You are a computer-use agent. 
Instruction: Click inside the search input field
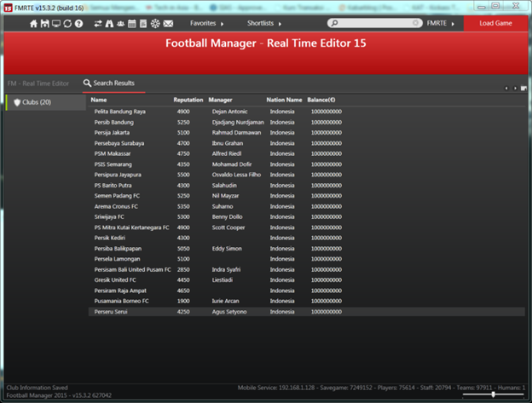click(375, 23)
